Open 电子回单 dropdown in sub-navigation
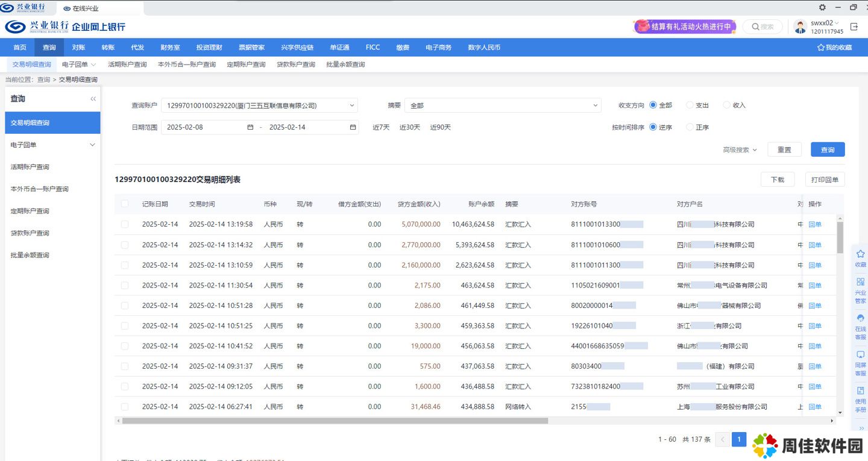The image size is (868, 461). [x=79, y=64]
